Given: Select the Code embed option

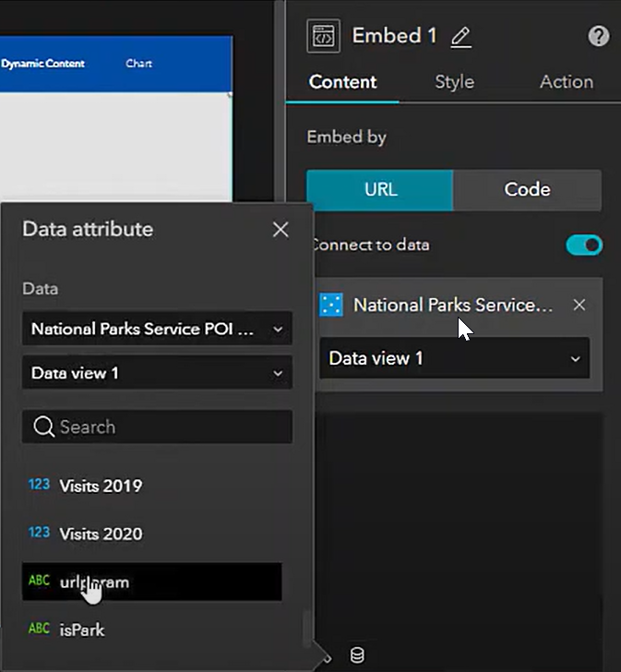Looking at the screenshot, I should [527, 190].
